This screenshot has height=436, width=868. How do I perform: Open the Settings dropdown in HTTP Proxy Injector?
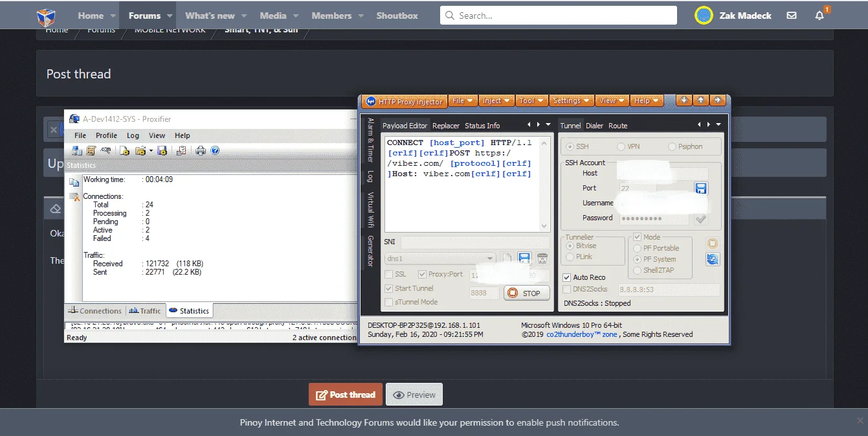(572, 100)
